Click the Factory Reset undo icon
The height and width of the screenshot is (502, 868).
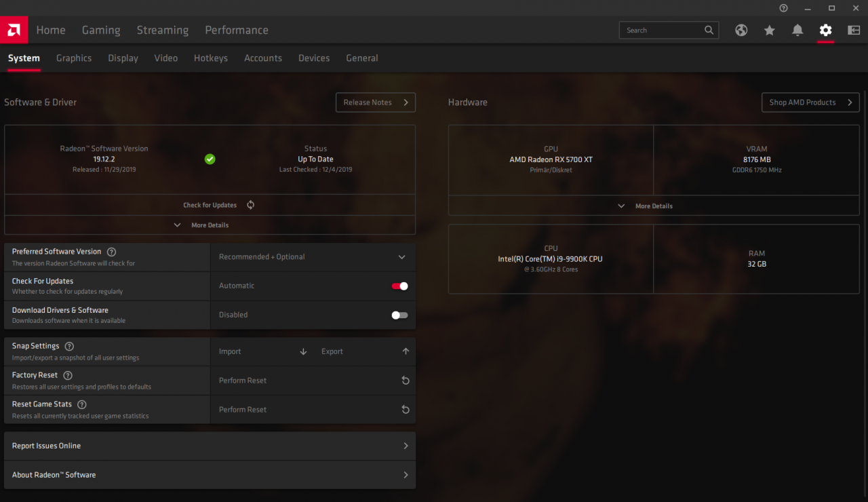(x=406, y=381)
